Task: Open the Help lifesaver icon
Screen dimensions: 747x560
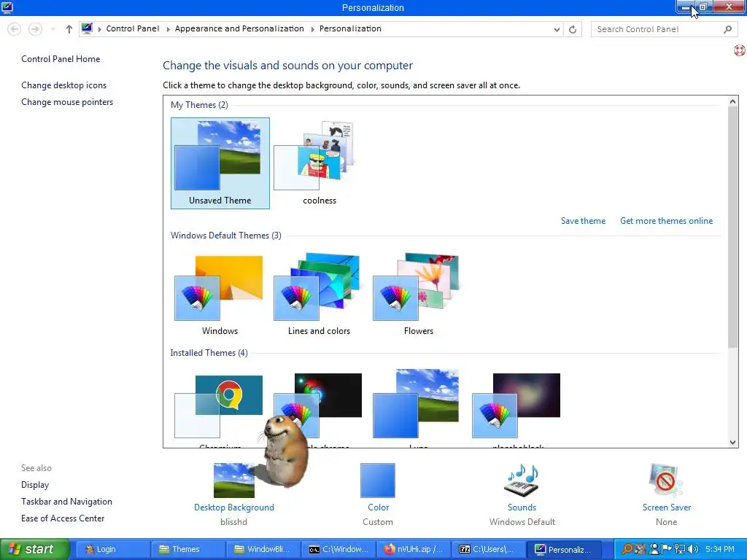Action: point(740,50)
